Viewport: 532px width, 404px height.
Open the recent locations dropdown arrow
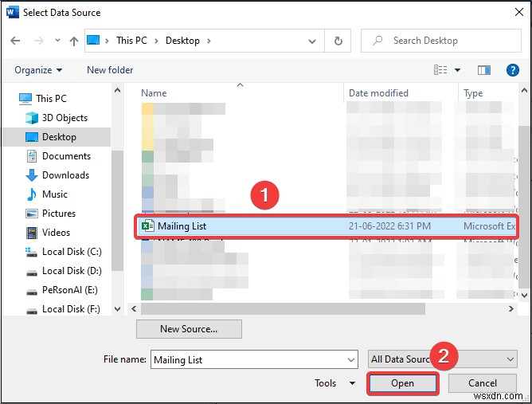(57, 41)
